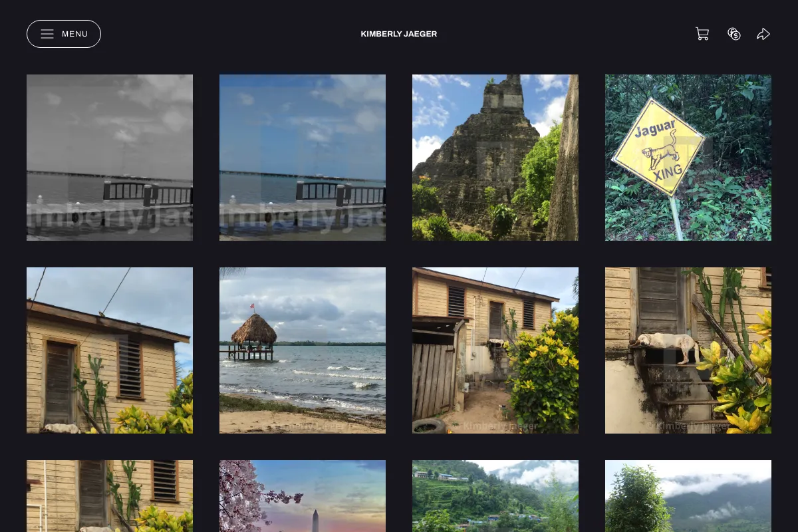Open the hamburger MENU button
The image size is (798, 532).
(x=64, y=34)
